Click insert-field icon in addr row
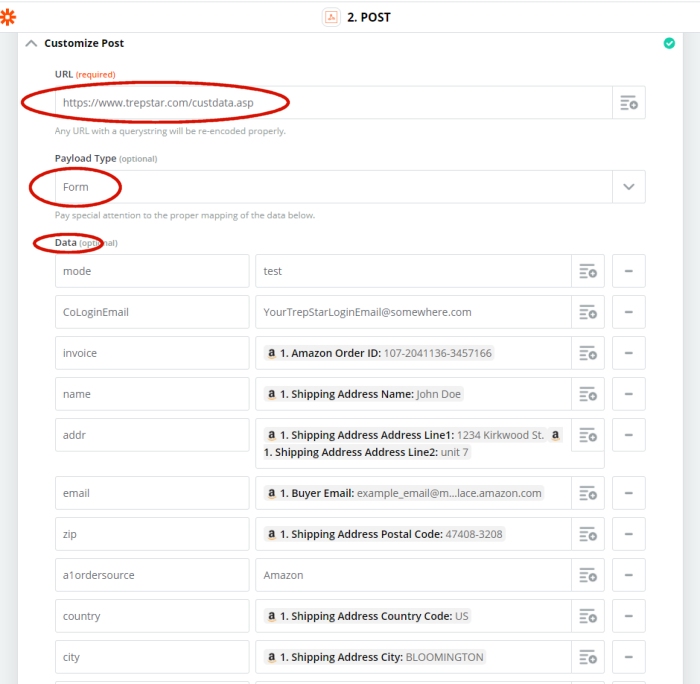The image size is (700, 684). pos(588,435)
